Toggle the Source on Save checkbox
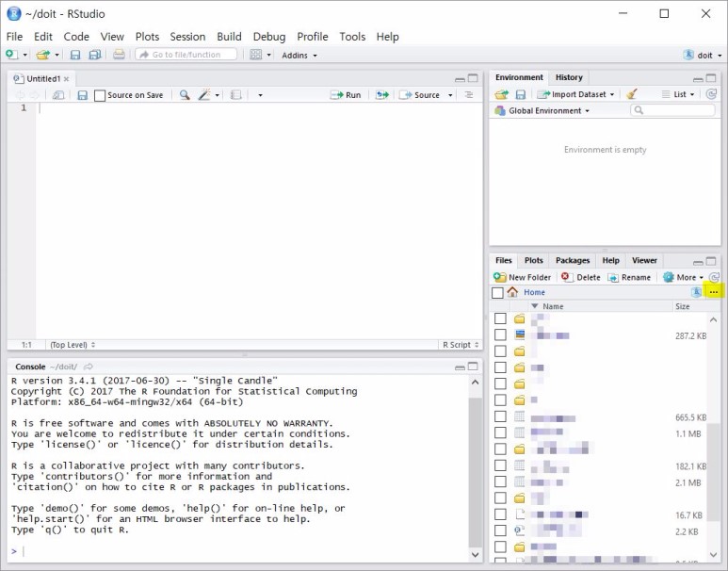728x571 pixels. click(100, 96)
